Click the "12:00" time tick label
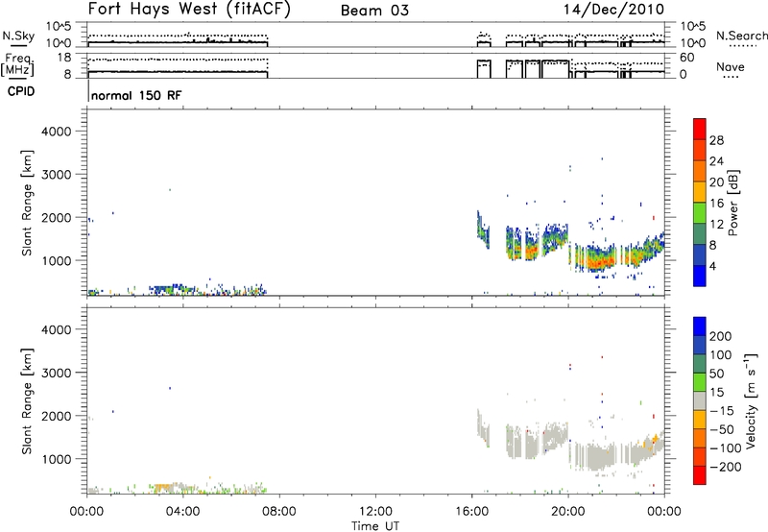768x532 pixels. point(375,512)
